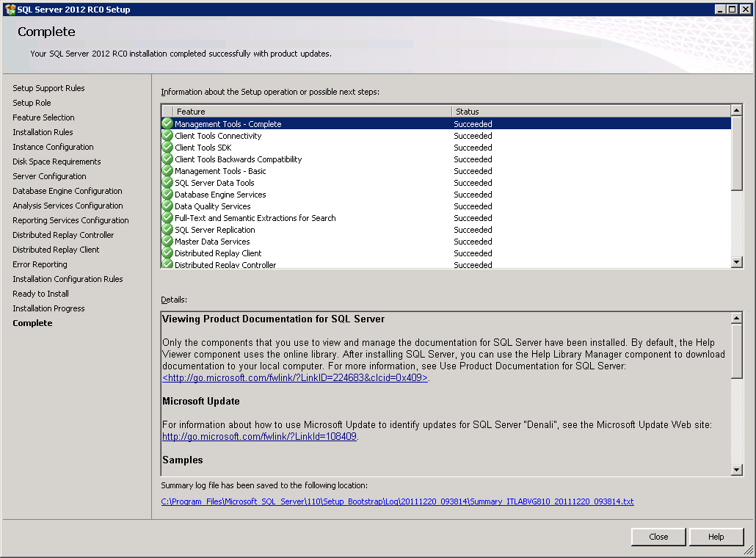The width and height of the screenshot is (756, 558).
Task: Open the product documentation LinkID=224683 link
Action: coord(295,377)
